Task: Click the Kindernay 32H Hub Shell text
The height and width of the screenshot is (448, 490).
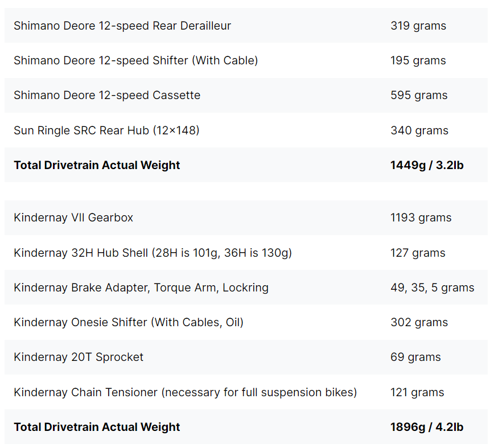Action: [153, 253]
